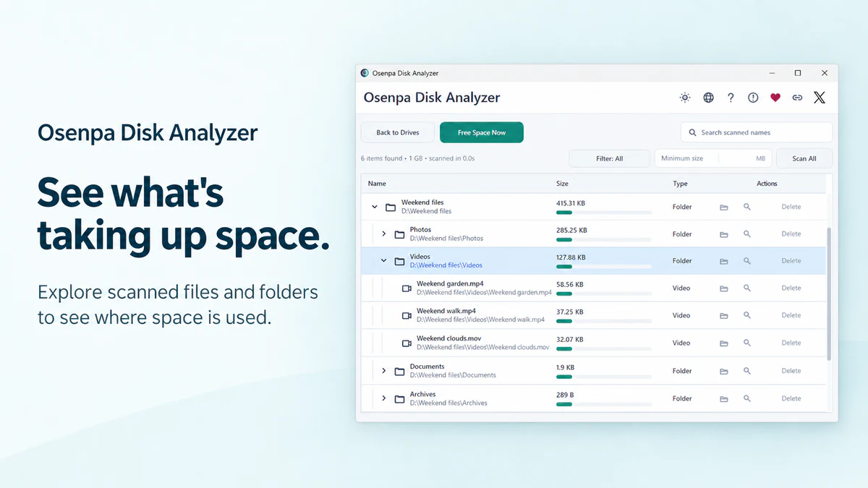
Task: Click the "6 items found" status text
Action: click(x=381, y=158)
